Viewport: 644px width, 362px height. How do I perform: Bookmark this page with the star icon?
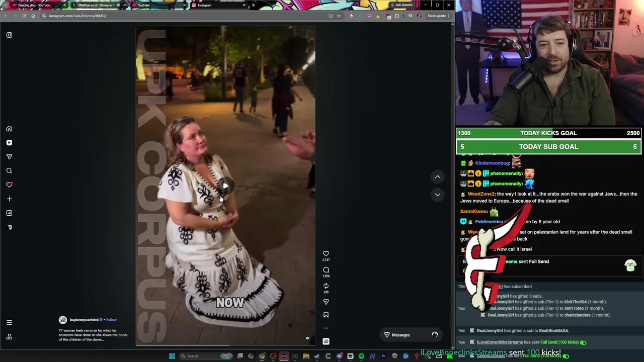[339, 16]
